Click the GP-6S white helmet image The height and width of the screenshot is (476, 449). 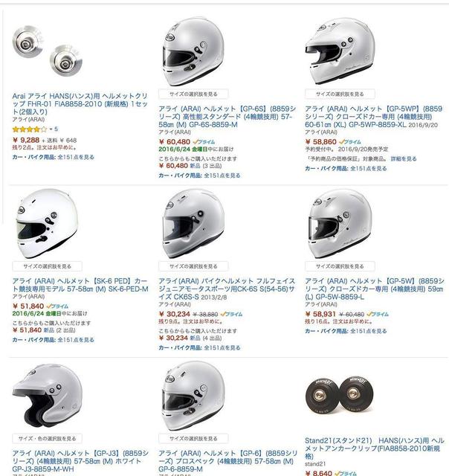194,51
